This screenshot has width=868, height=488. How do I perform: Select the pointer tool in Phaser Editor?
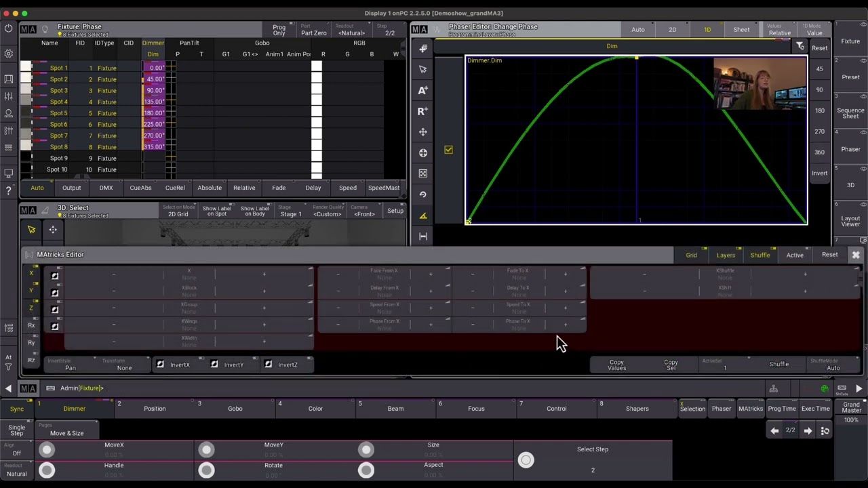coord(423,69)
